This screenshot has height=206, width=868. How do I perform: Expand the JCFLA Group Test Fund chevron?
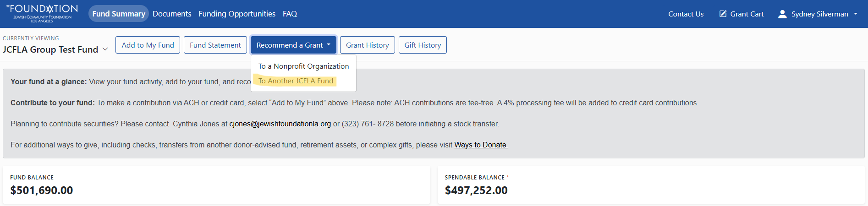pyautogui.click(x=105, y=49)
